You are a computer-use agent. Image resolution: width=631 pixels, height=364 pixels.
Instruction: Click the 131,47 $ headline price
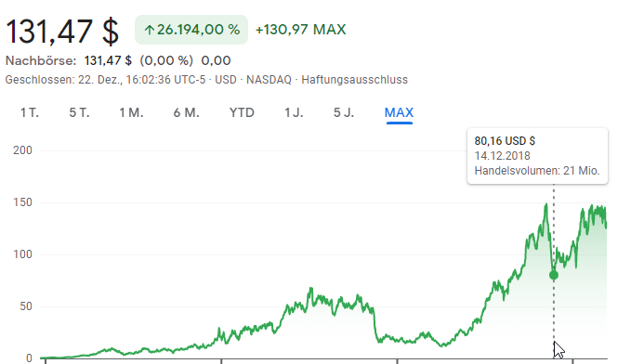(62, 31)
